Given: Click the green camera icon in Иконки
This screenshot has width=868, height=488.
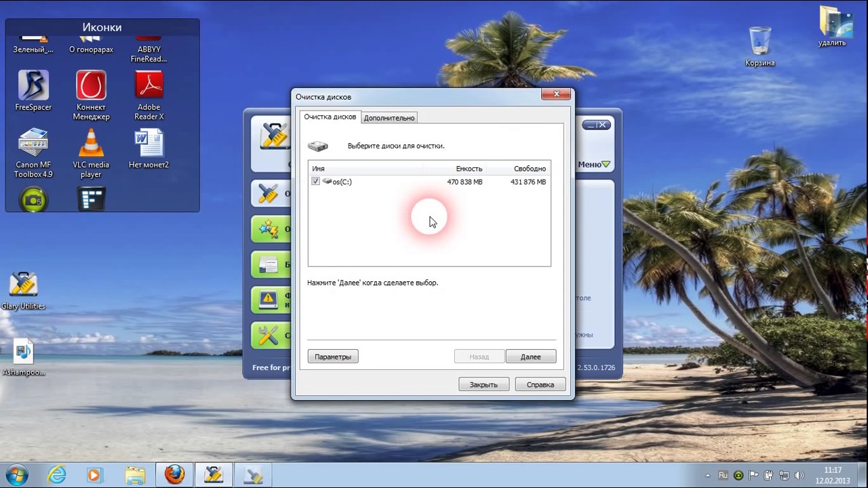Looking at the screenshot, I should point(33,200).
